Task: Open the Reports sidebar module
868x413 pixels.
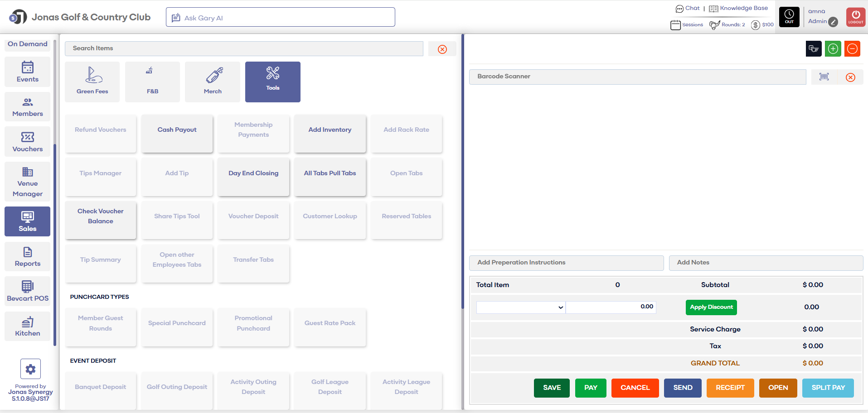Action: tap(27, 256)
